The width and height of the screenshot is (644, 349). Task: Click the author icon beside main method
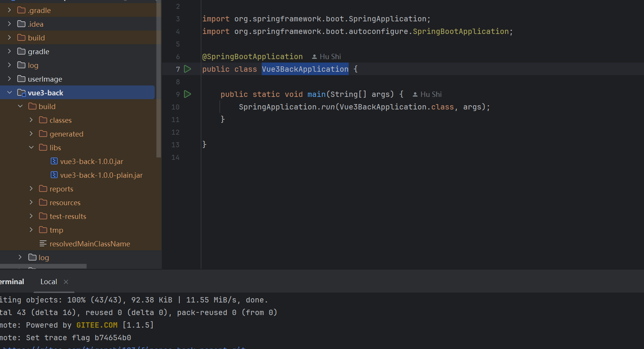[x=415, y=95]
